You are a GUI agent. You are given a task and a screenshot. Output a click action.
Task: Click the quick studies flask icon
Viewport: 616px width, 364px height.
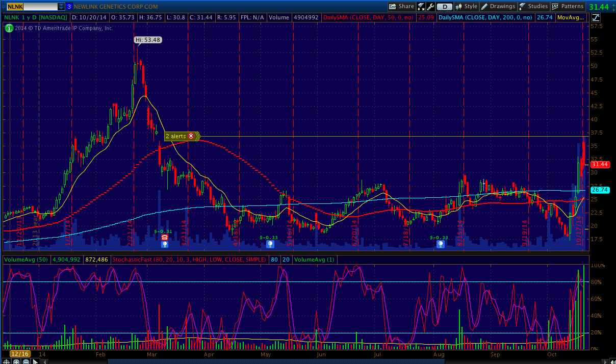click(421, 7)
